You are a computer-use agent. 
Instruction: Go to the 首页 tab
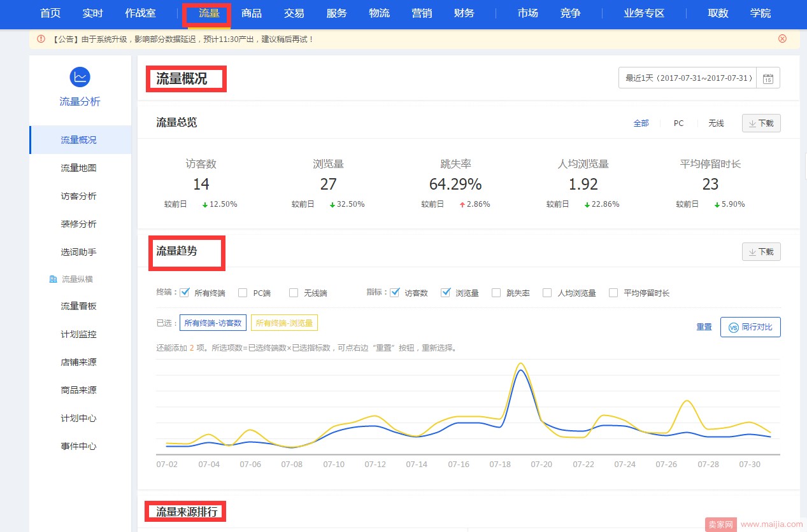(50, 13)
